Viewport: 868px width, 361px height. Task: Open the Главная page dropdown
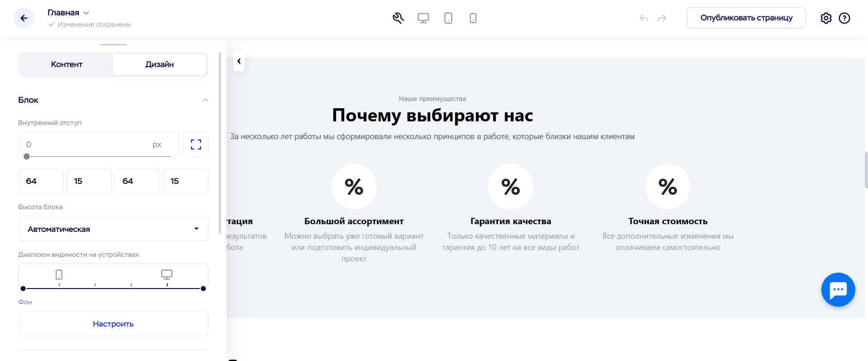68,13
